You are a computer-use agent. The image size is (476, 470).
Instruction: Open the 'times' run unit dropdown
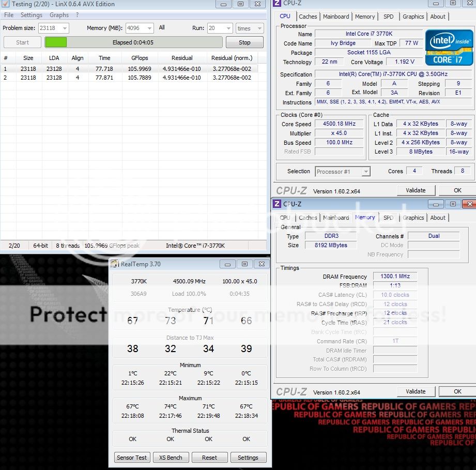coord(250,28)
